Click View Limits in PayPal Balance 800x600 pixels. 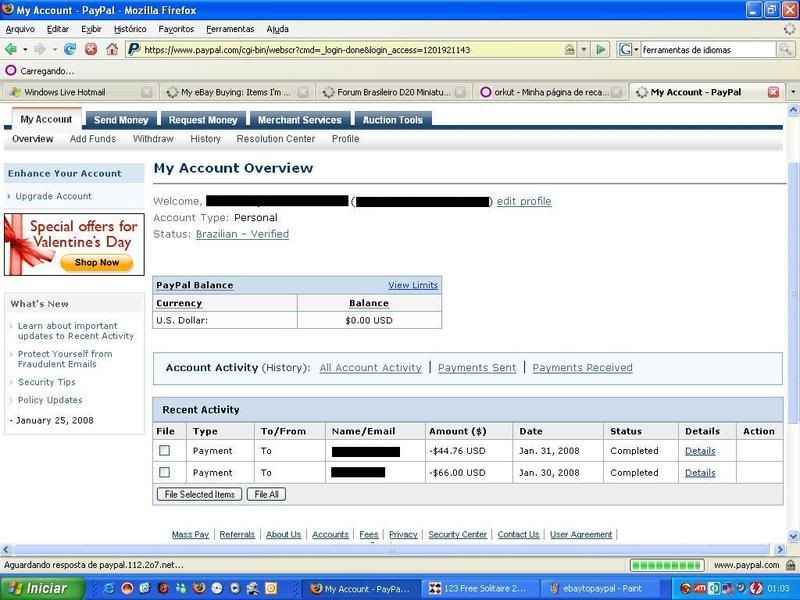coord(413,285)
